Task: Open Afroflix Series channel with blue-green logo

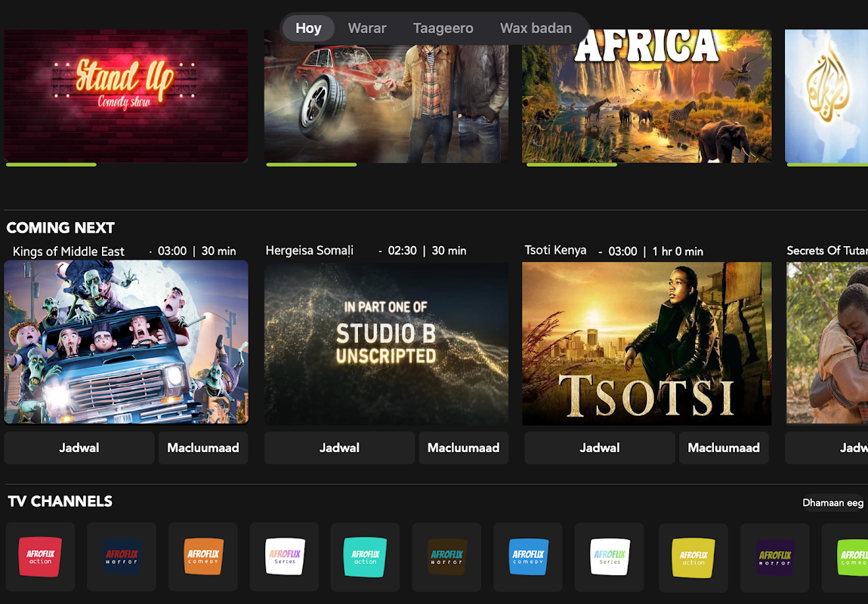Action: (609, 556)
